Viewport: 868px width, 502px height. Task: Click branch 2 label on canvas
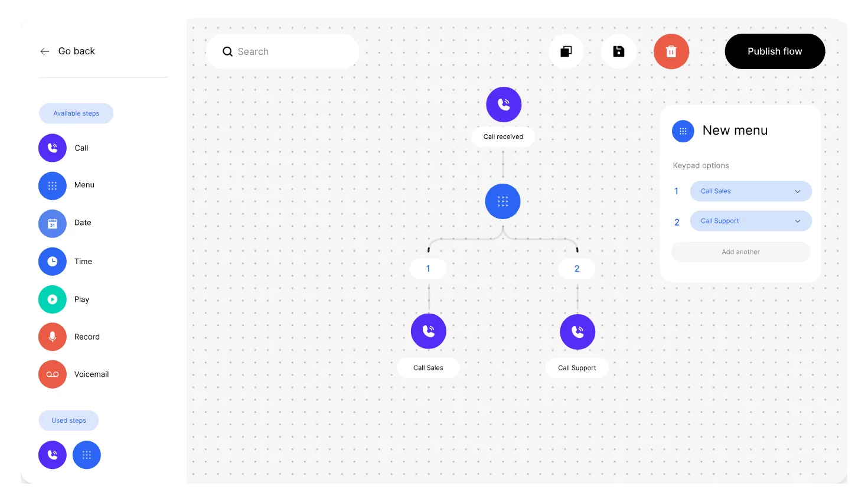(x=577, y=269)
